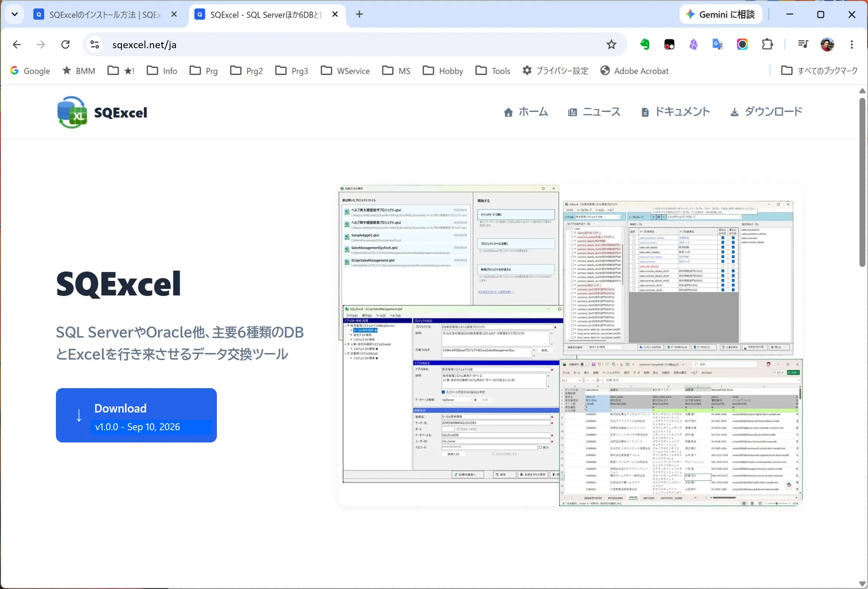Open a new browser tab with plus
The image size is (868, 589).
click(x=360, y=14)
